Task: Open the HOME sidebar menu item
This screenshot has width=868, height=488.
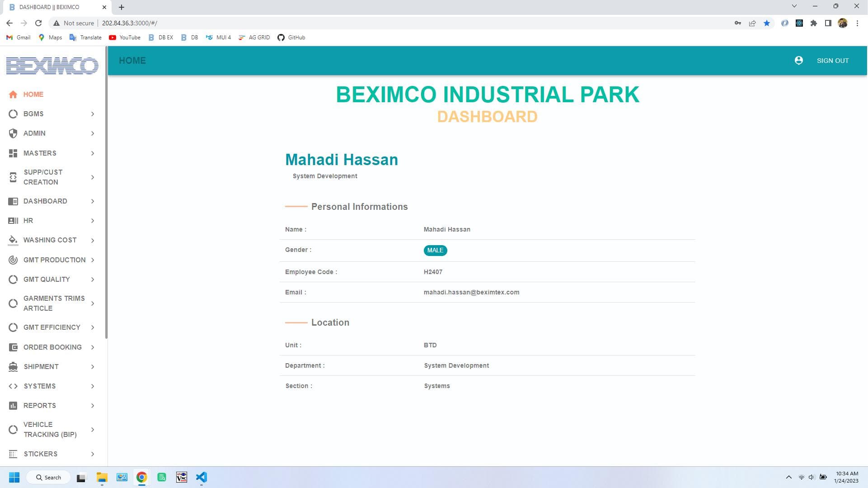Action: 53,95
